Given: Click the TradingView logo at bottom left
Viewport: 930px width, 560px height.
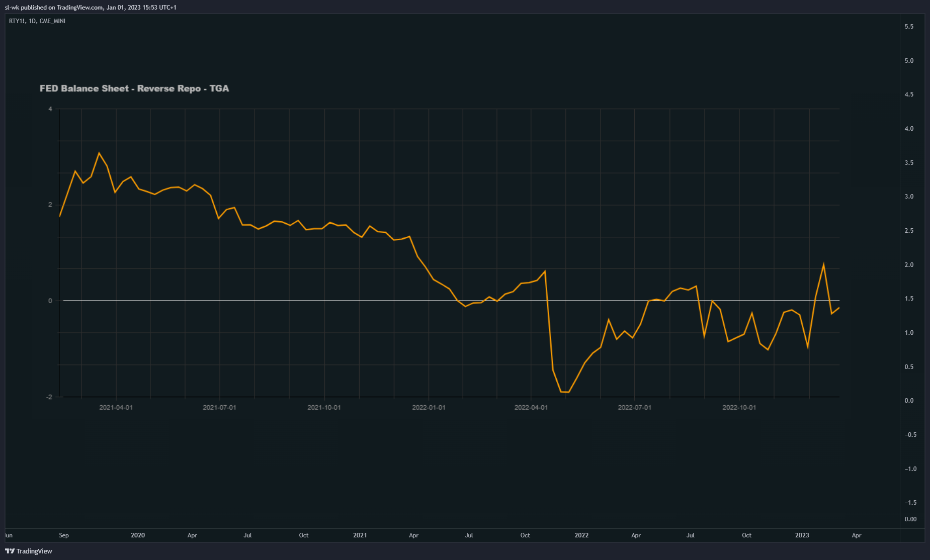Looking at the screenshot, I should 29,551.
